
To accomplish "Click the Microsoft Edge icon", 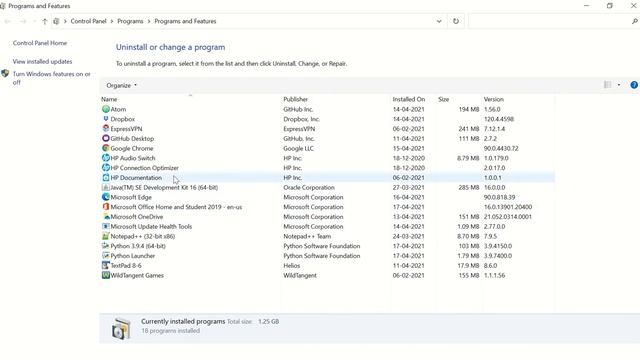I will coord(106,198).
